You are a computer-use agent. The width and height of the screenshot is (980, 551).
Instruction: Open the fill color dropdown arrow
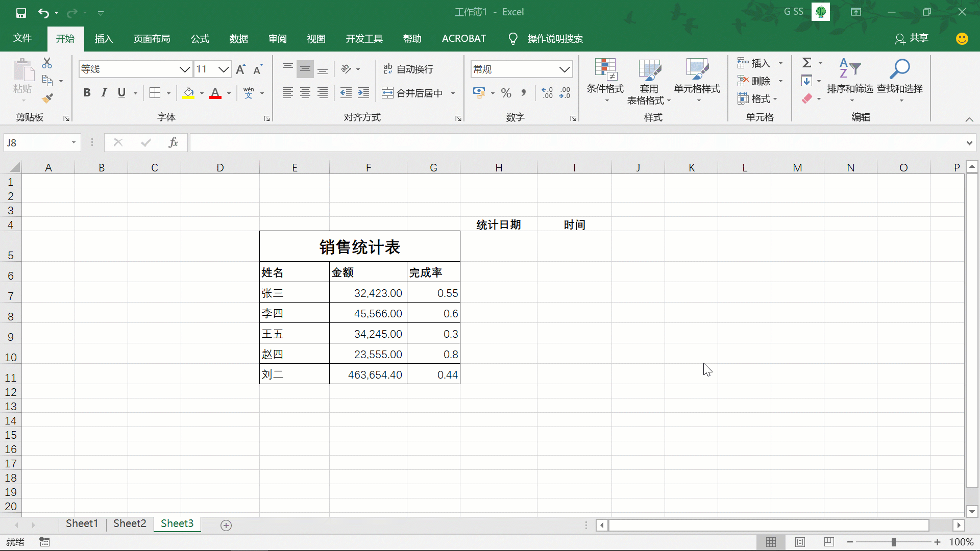201,93
